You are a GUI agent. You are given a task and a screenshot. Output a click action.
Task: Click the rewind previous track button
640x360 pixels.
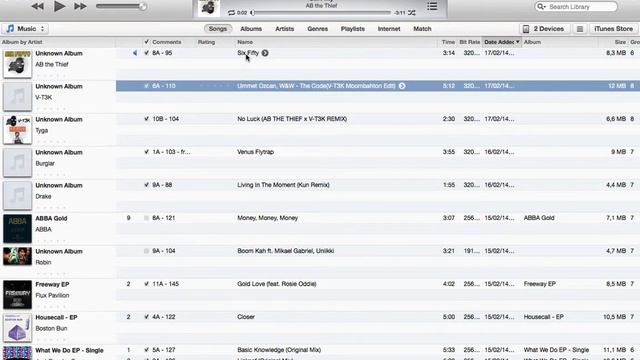pos(38,6)
